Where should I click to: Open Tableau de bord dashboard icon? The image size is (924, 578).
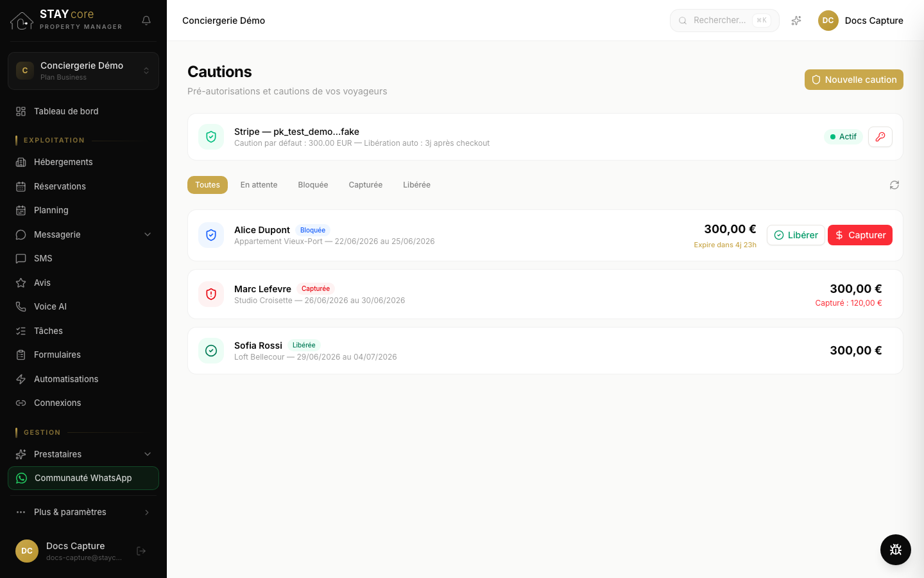pos(21,112)
